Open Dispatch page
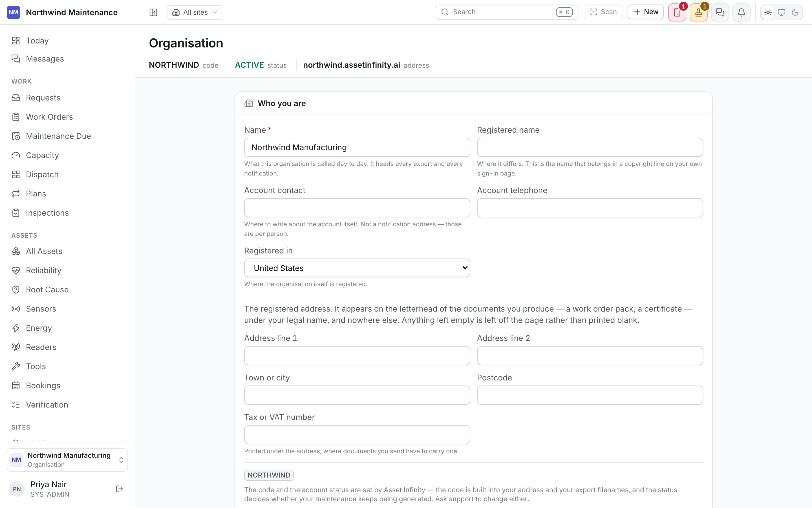Image resolution: width=812 pixels, height=508 pixels. tap(67, 174)
